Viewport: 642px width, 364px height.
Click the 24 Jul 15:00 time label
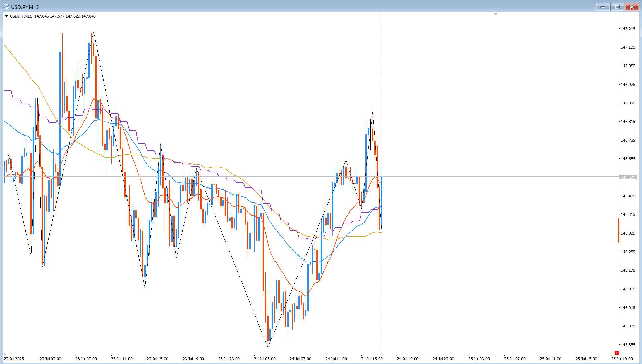tap(372, 359)
